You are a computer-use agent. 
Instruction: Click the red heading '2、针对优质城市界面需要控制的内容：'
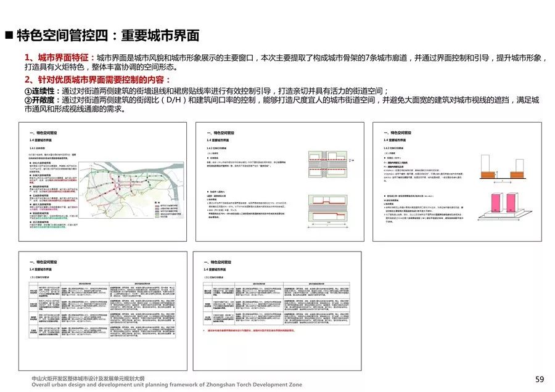click(x=97, y=80)
